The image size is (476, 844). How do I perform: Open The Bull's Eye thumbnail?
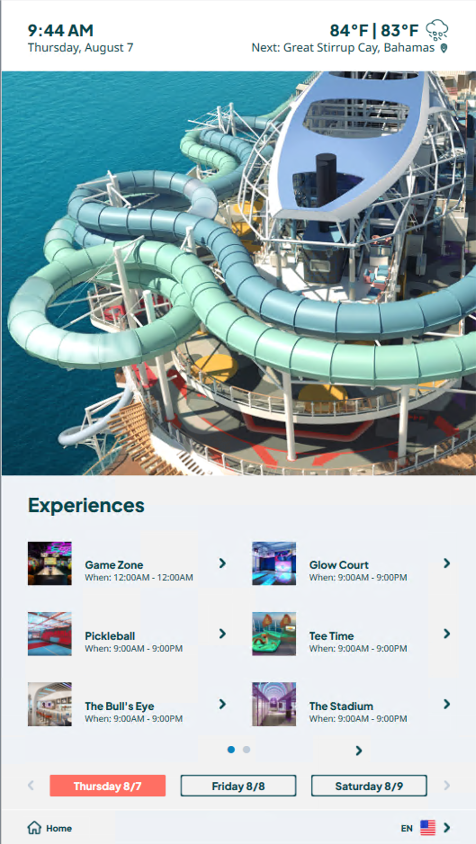click(50, 704)
